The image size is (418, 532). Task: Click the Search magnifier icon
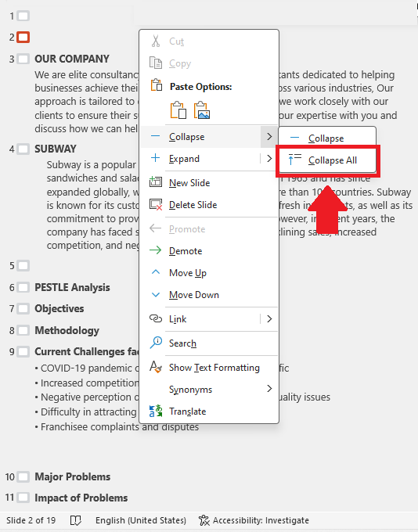click(x=156, y=343)
